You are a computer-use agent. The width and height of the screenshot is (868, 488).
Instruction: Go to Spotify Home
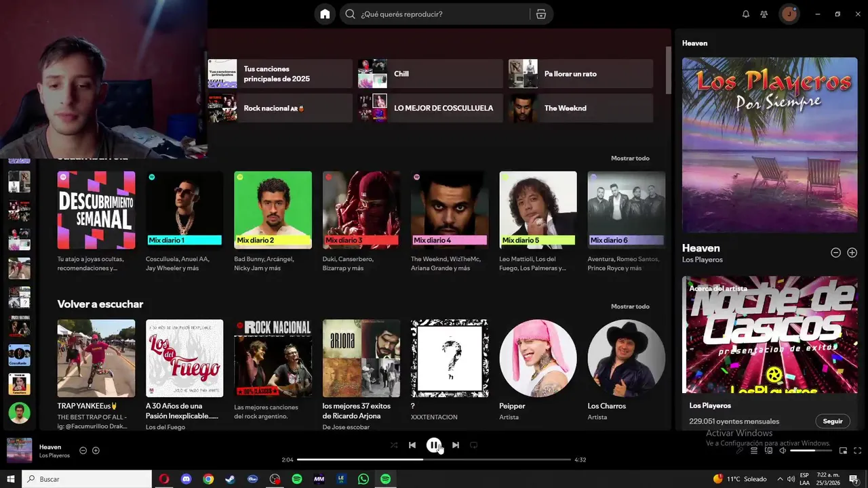325,14
